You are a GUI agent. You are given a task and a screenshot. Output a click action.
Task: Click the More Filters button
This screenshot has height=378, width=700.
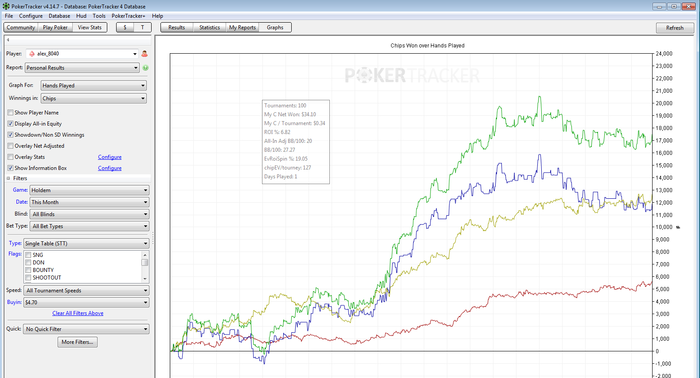coord(78,342)
